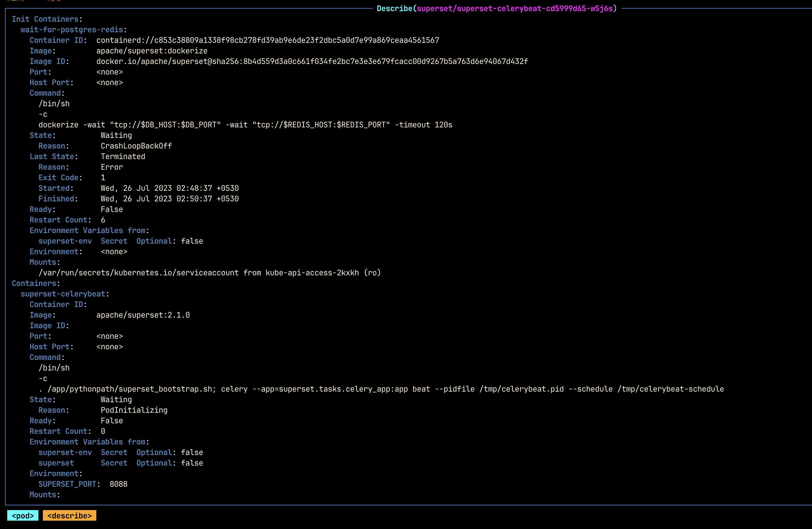Click the PodInitializing waiting reason
812x529 pixels.
tap(134, 410)
